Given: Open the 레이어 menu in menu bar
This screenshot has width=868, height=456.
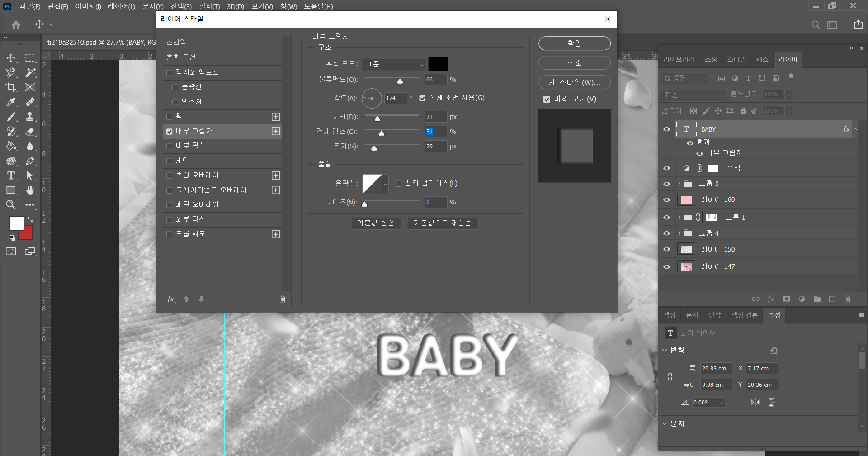Looking at the screenshot, I should [122, 6].
